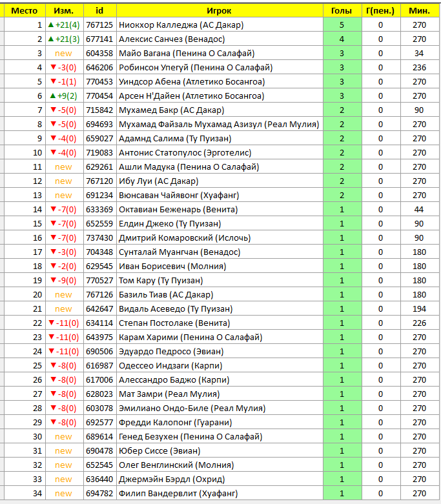
Task: Click player Дмитрий Комаровский (Ислочь)
Action: (185, 238)
